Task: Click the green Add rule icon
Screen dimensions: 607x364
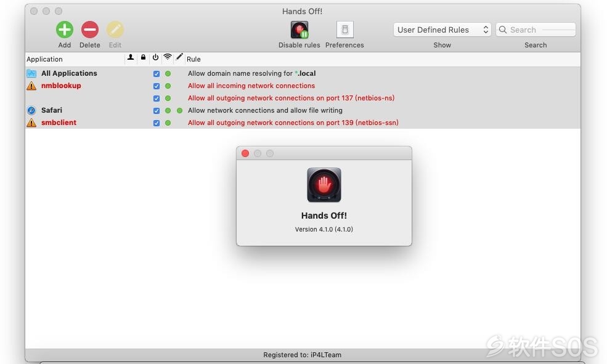Action: [65, 30]
